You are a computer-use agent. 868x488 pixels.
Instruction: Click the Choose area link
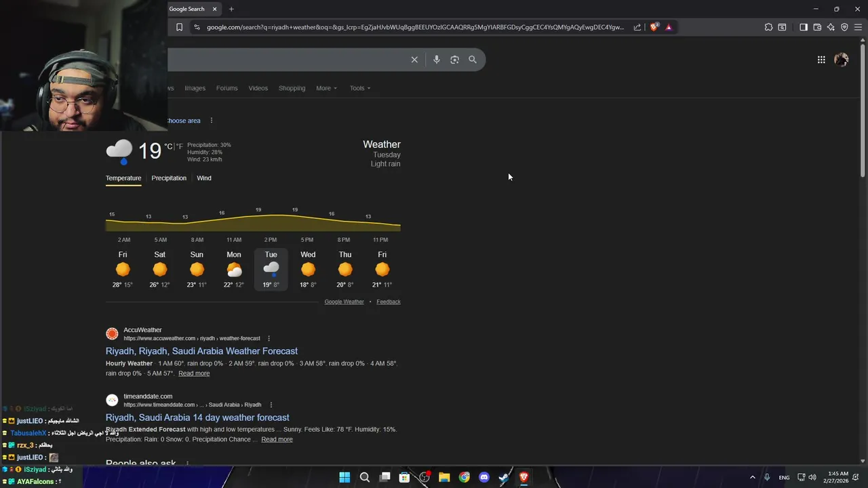tap(184, 121)
